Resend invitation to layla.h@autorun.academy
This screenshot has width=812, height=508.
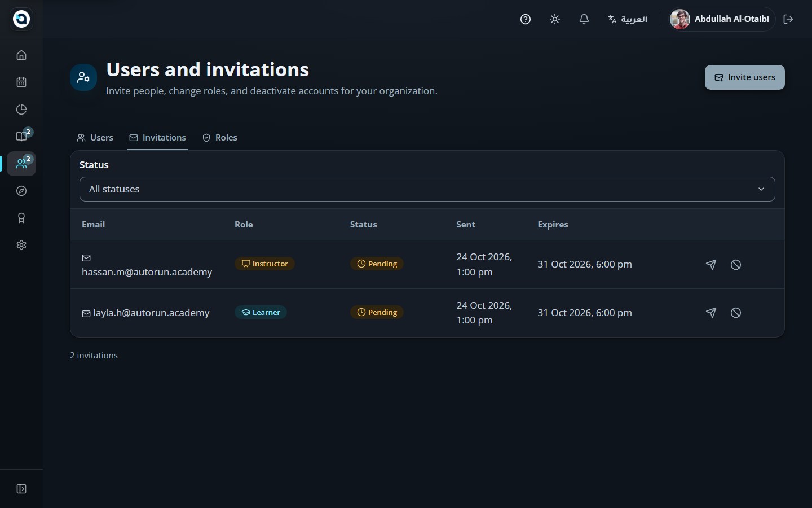[x=711, y=313]
